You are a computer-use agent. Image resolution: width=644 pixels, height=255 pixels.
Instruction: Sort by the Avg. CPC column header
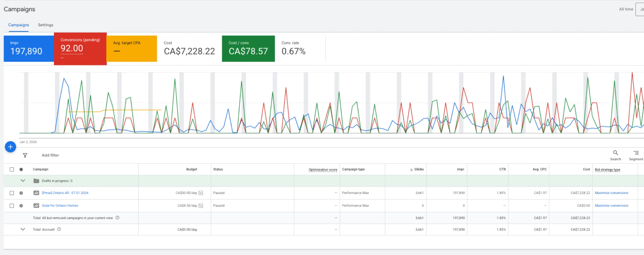click(x=540, y=169)
